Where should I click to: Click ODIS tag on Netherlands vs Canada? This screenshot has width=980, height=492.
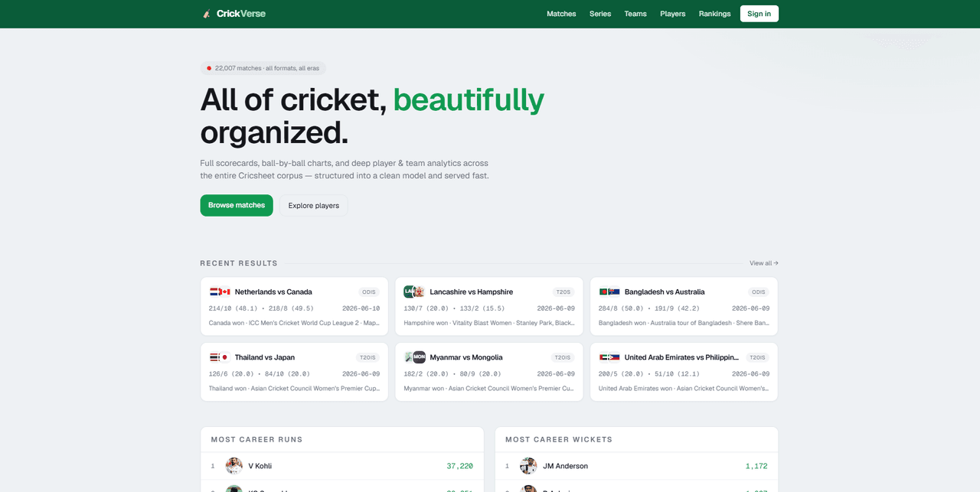(369, 292)
